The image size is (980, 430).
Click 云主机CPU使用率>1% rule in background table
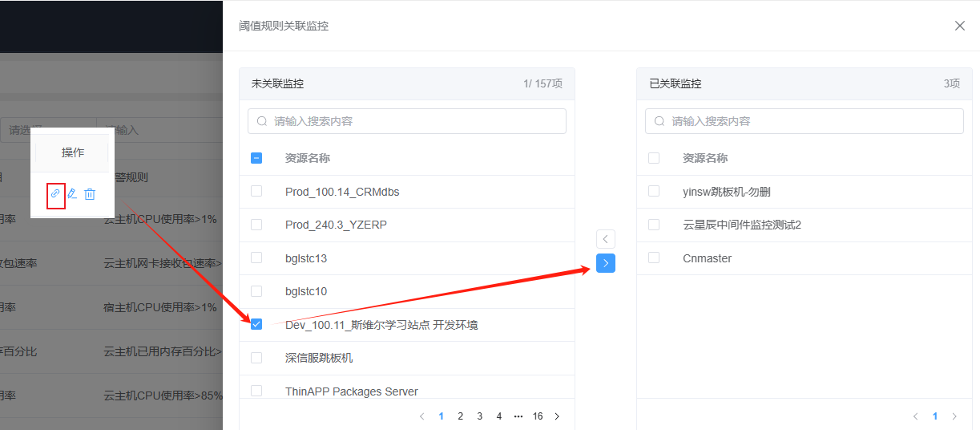160,218
